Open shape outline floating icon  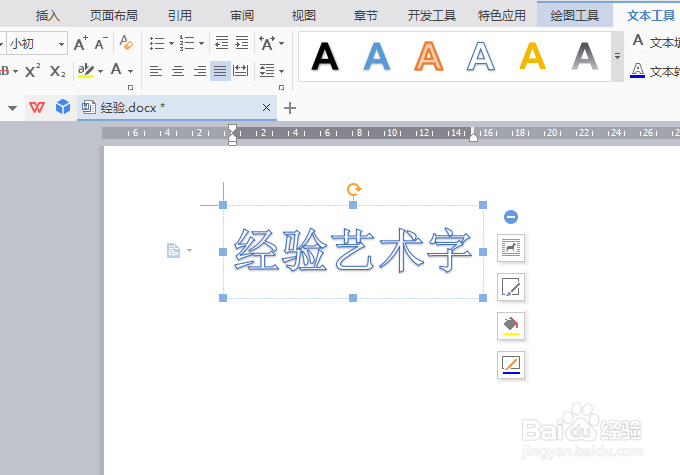click(x=511, y=365)
